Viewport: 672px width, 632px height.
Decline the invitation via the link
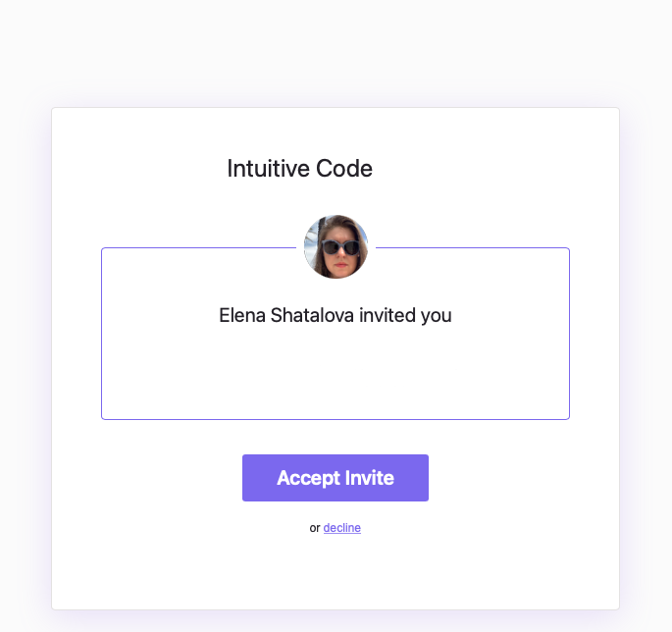pos(342,528)
